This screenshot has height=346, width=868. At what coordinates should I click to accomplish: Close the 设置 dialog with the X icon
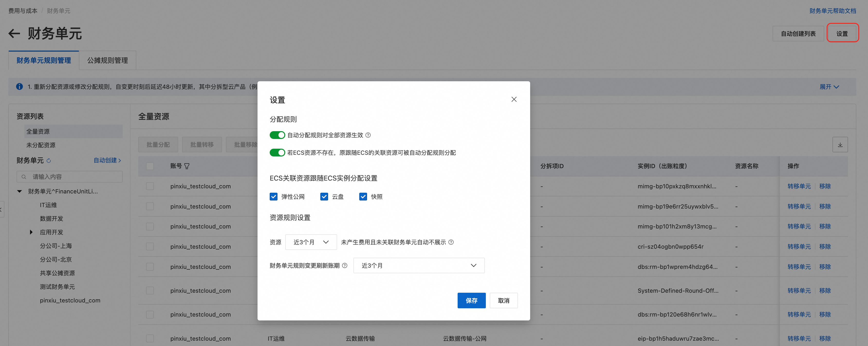[514, 99]
